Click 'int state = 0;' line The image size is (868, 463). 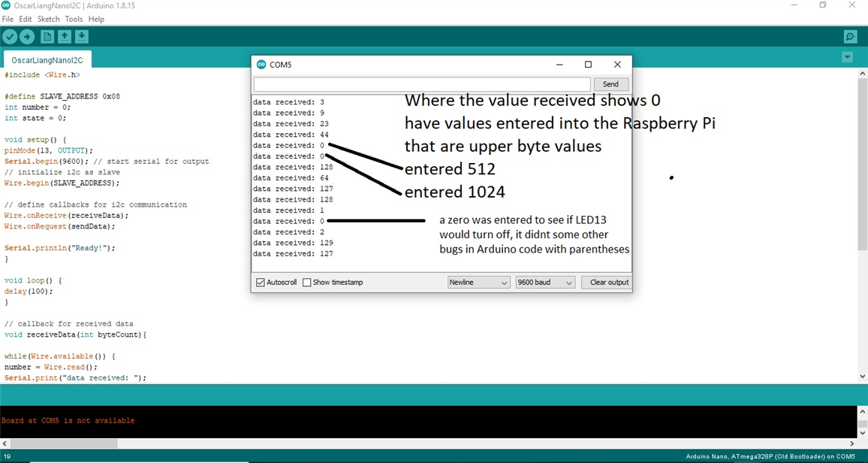coord(35,118)
